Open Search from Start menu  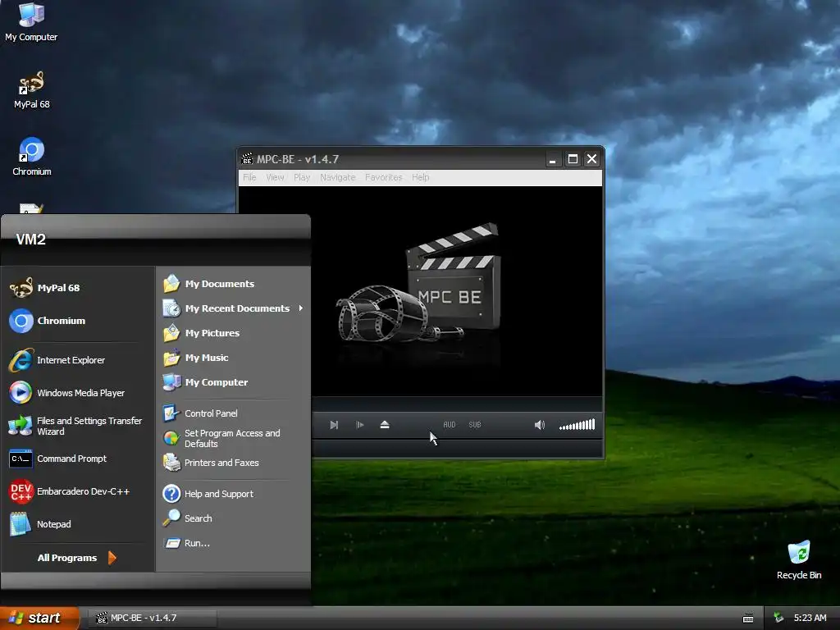click(x=234, y=518)
